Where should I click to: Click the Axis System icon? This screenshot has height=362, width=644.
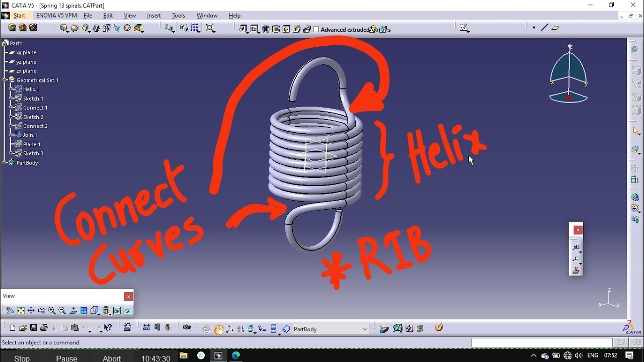[x=230, y=329]
